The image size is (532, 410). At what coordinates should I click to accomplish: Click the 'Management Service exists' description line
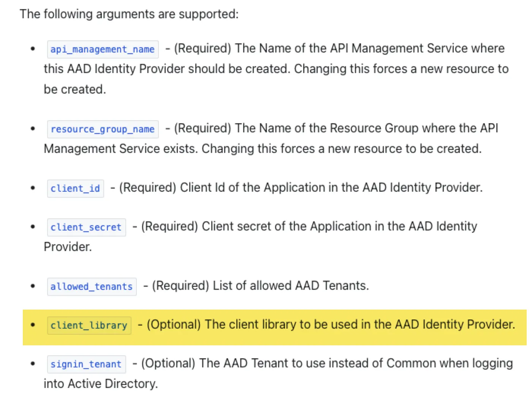[x=262, y=149]
